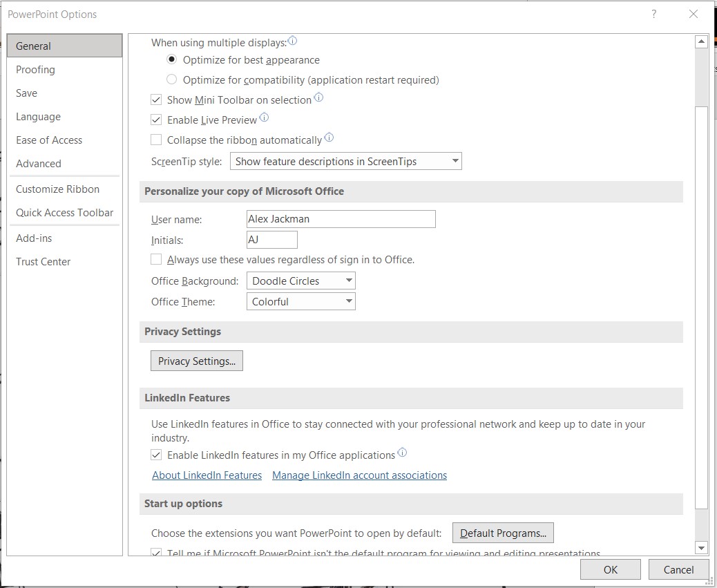The width and height of the screenshot is (717, 588).
Task: Click the Cancel button
Action: click(678, 569)
